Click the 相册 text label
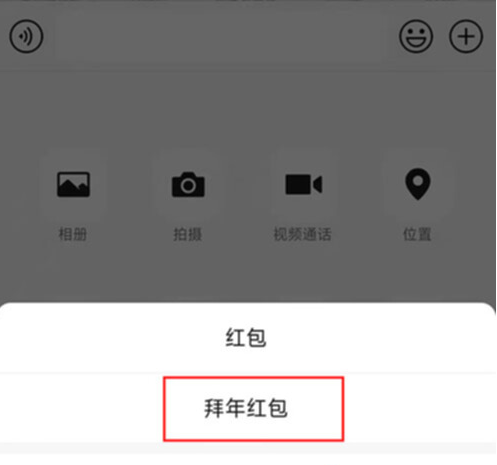The height and width of the screenshot is (465, 497). point(73,234)
